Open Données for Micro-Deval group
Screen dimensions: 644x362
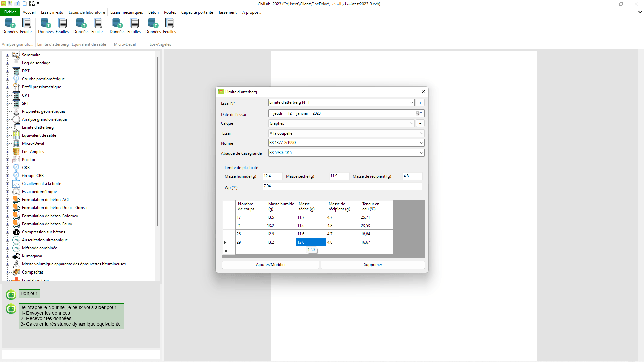pos(117,26)
